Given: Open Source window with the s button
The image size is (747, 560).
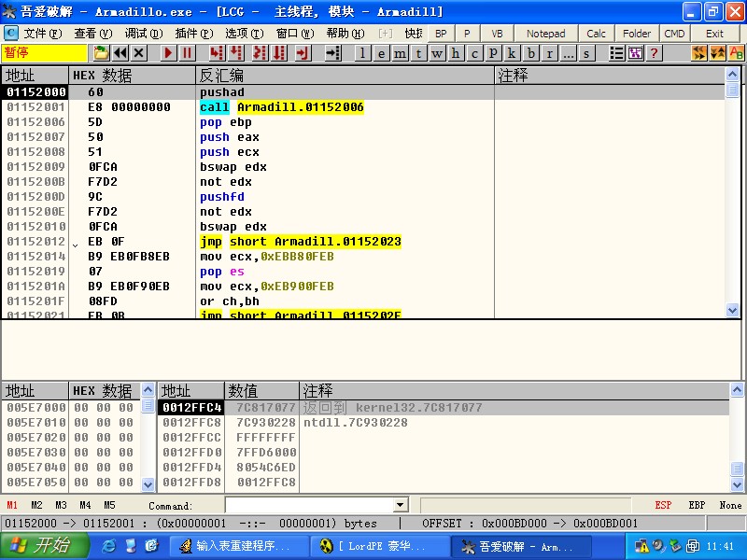Looking at the screenshot, I should (x=586, y=53).
